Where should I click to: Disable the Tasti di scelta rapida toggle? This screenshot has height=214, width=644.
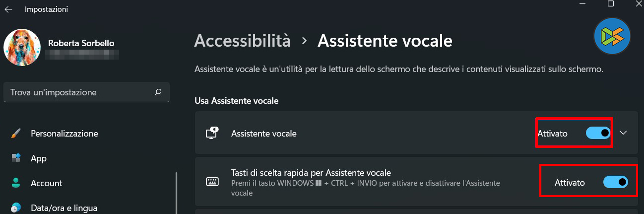(615, 182)
